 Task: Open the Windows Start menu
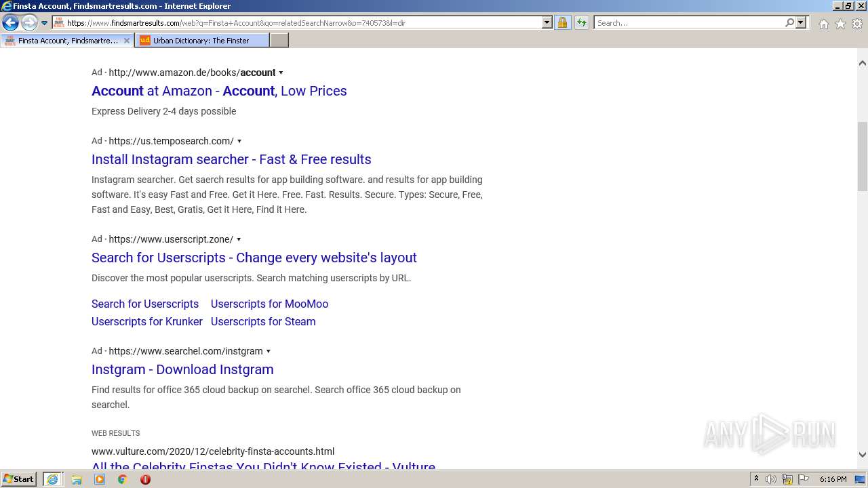pyautogui.click(x=19, y=479)
